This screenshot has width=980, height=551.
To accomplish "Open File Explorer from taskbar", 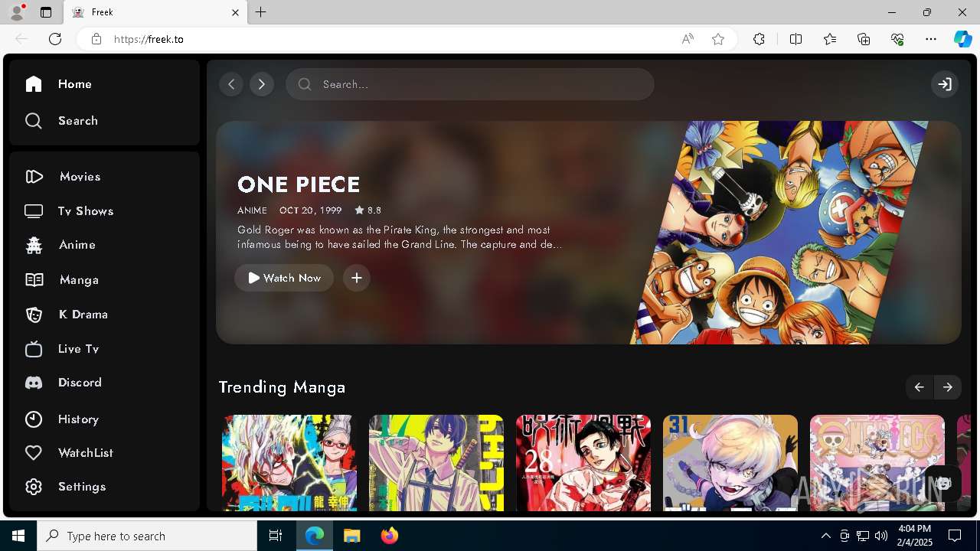I will (351, 536).
